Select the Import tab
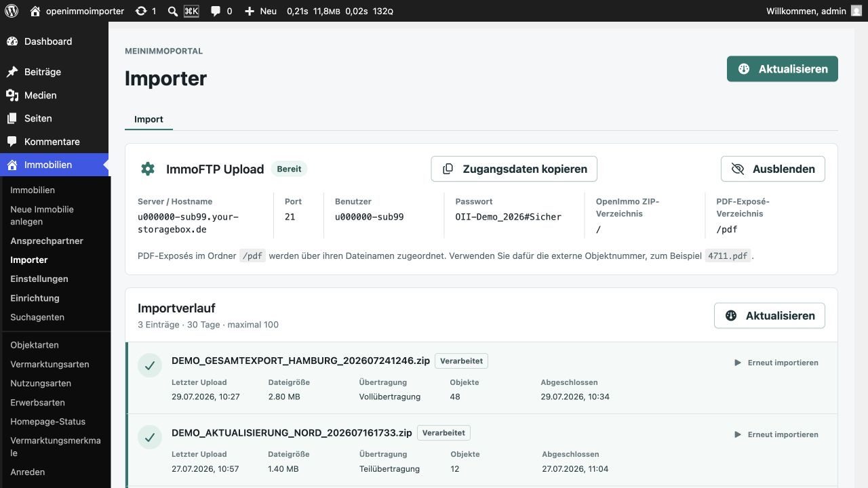This screenshot has height=488, width=868. click(x=149, y=119)
